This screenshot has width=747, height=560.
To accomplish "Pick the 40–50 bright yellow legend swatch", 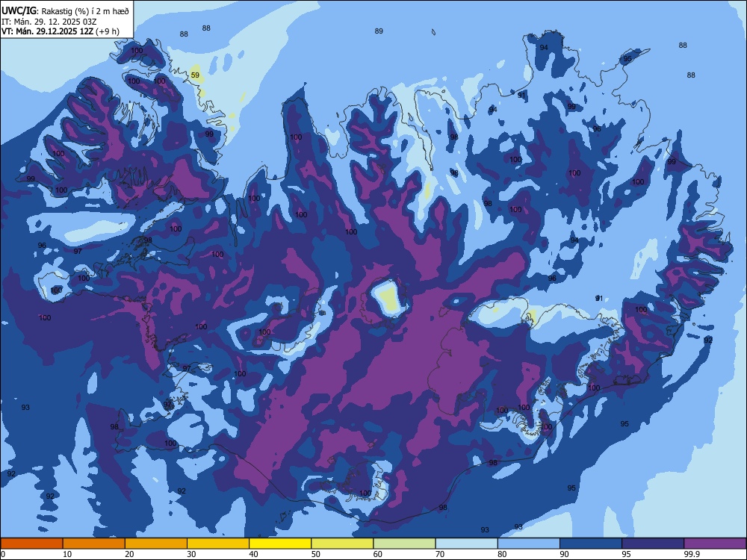I will click(x=280, y=544).
